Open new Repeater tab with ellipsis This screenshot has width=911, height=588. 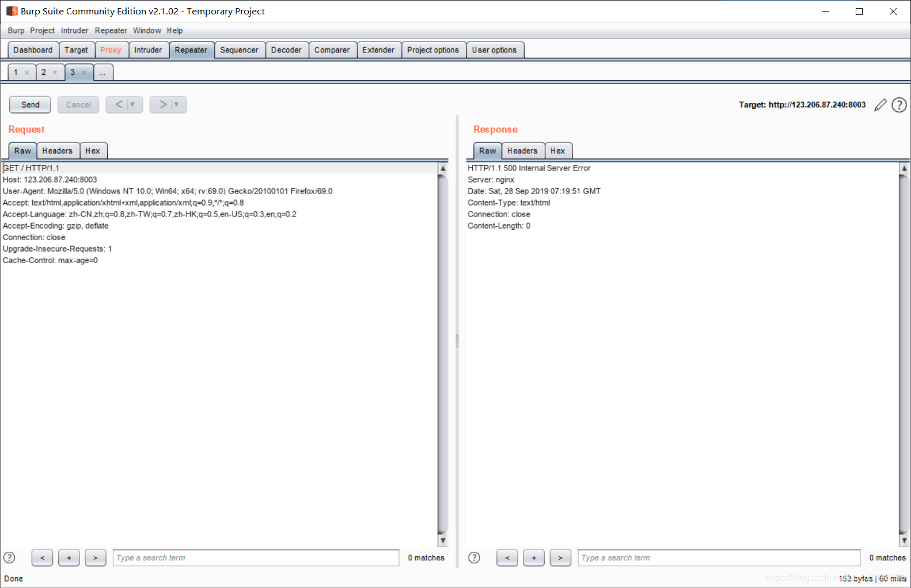(x=103, y=73)
